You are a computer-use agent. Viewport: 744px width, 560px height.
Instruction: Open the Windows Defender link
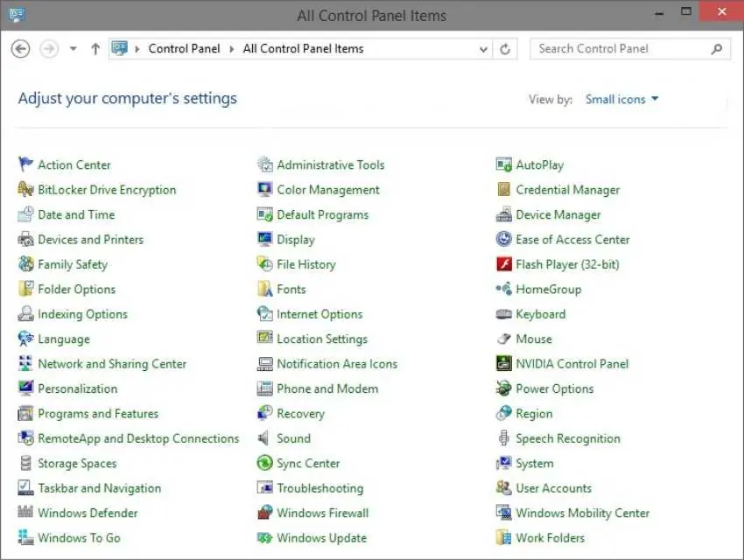tap(88, 513)
